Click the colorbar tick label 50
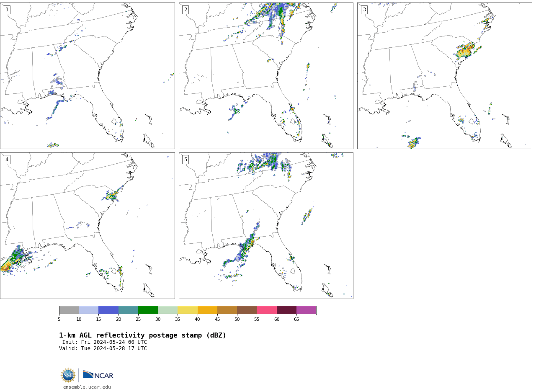This screenshot has width=536, height=392. [237, 320]
